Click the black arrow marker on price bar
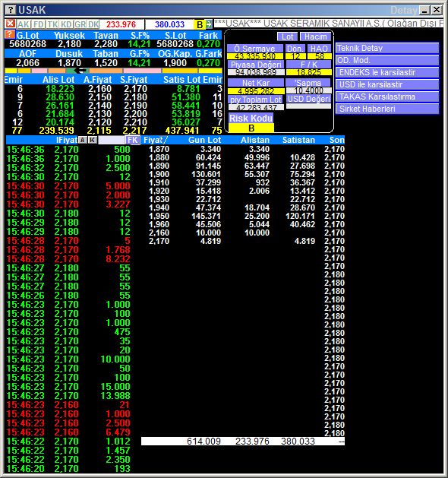 coord(81,71)
